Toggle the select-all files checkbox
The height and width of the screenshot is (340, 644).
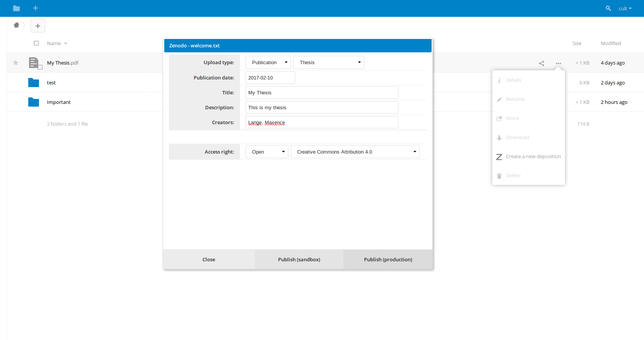click(x=36, y=43)
